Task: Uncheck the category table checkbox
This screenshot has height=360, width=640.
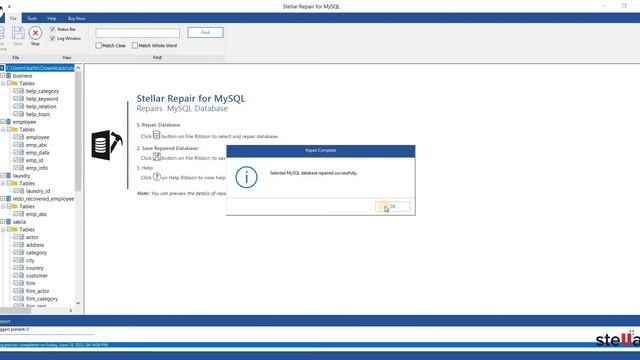Action: pyautogui.click(x=16, y=253)
